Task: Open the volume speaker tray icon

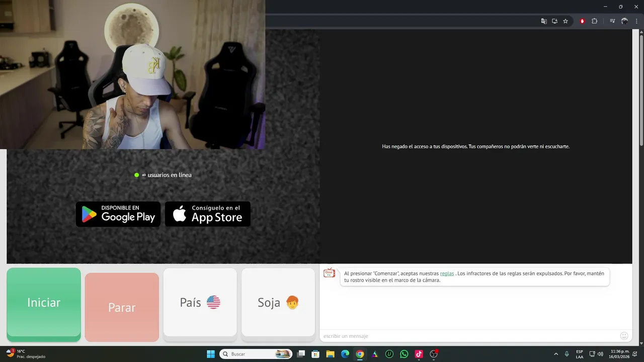Action: 600,354
